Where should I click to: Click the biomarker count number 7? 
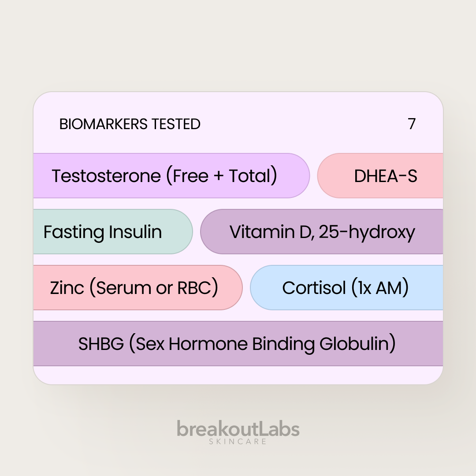(x=412, y=124)
